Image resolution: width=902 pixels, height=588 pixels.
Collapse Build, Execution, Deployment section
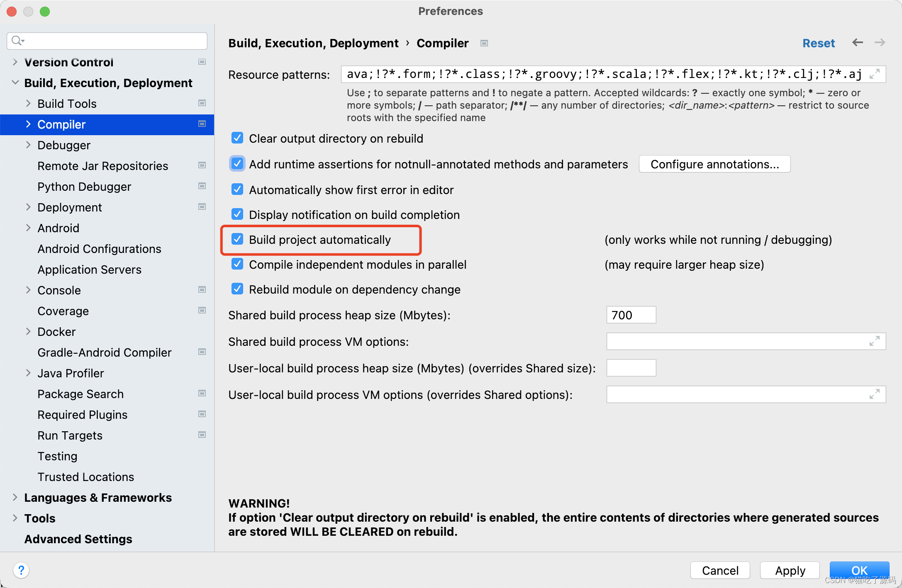tap(15, 83)
